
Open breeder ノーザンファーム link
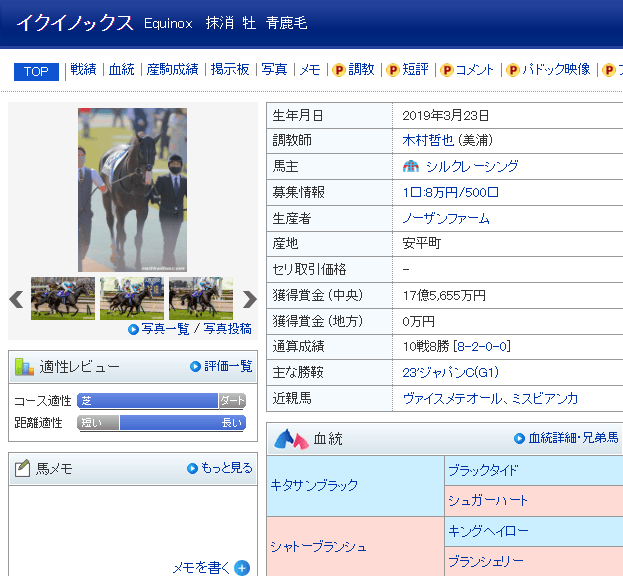pyautogui.click(x=446, y=218)
